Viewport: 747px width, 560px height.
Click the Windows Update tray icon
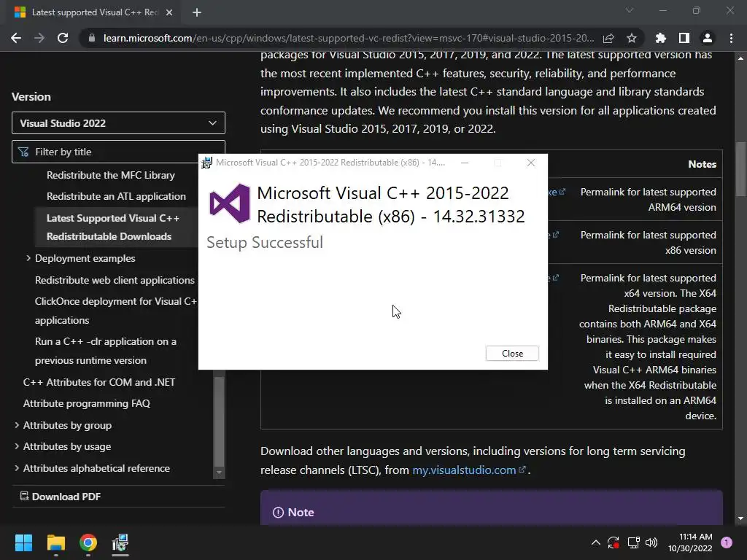point(614,542)
